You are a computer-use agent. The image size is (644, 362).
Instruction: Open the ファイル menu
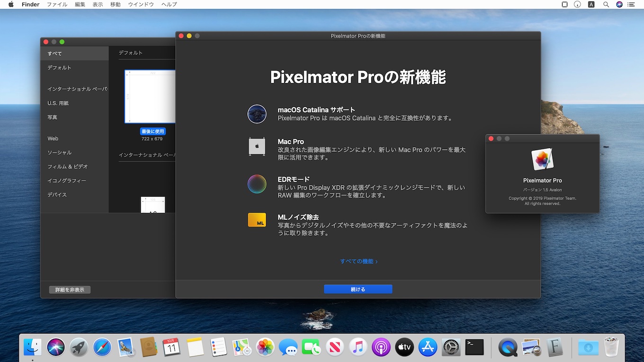(x=57, y=4)
